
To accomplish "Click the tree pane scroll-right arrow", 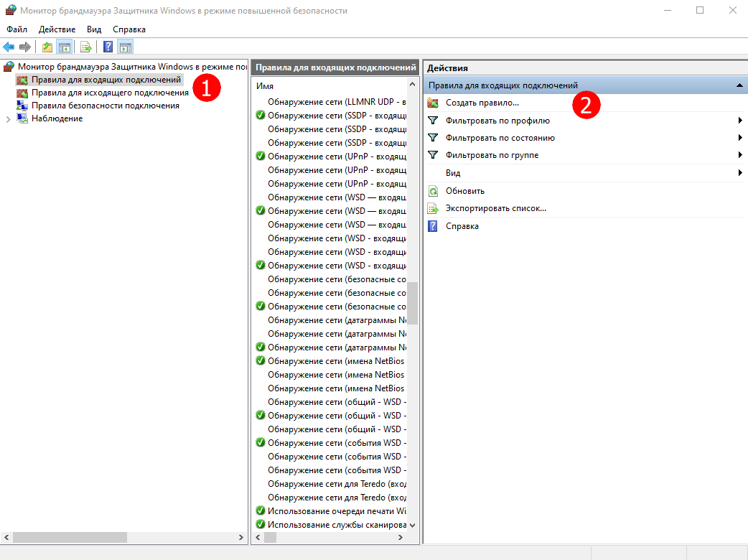I will point(241,538).
